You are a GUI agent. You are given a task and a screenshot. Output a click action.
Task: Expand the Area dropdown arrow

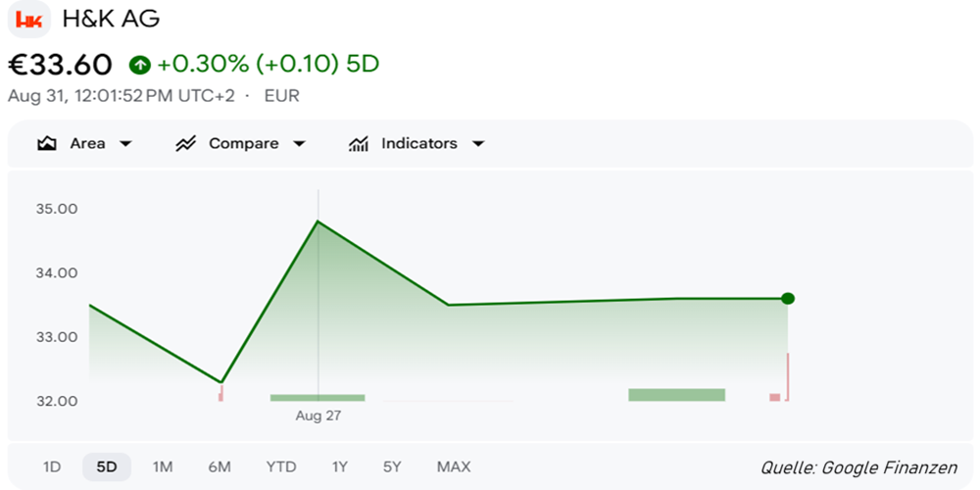point(125,144)
